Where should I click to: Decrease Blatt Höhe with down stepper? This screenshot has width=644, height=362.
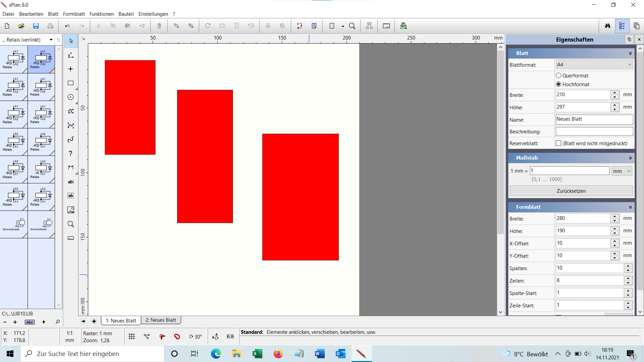tap(615, 110)
